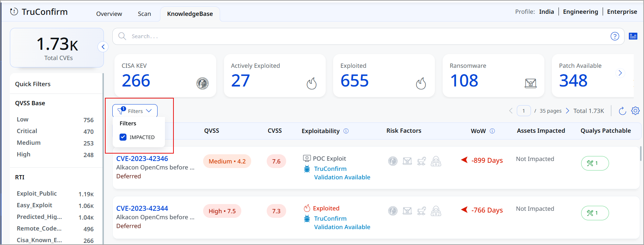Select the Enterprise profile
This screenshot has height=245, width=644.
click(x=622, y=12)
